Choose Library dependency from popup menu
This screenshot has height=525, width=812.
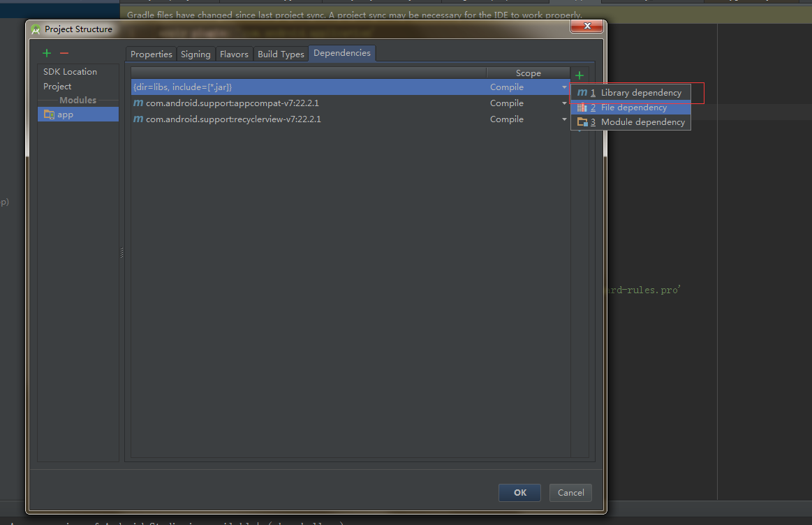coord(630,93)
